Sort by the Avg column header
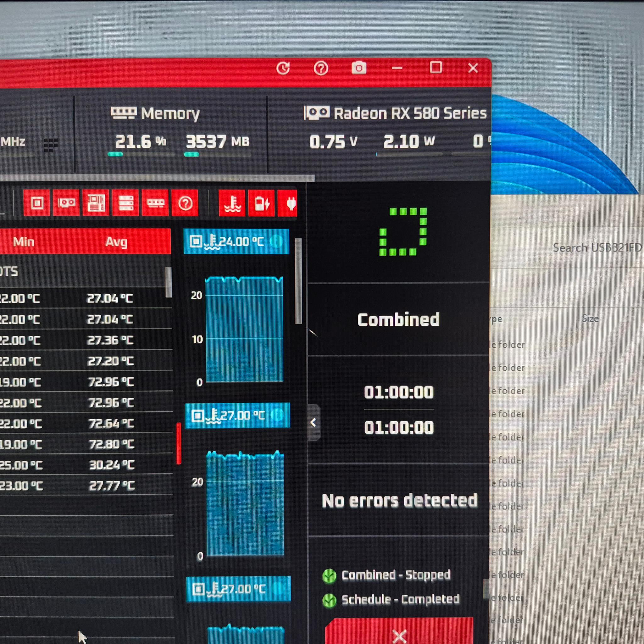The width and height of the screenshot is (644, 644). (x=116, y=242)
